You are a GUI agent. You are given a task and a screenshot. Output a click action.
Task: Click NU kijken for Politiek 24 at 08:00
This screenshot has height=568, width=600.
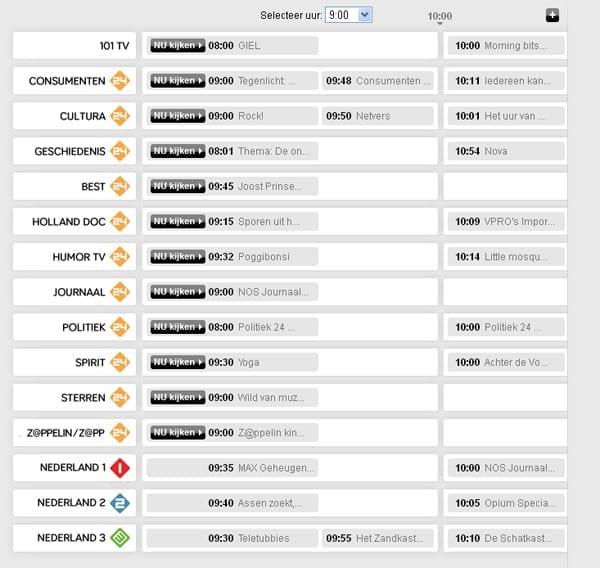pyautogui.click(x=178, y=327)
